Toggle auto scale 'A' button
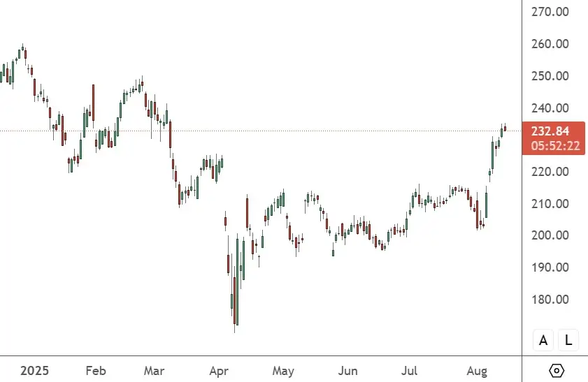Screen dimensions: 588x382 click(x=543, y=341)
